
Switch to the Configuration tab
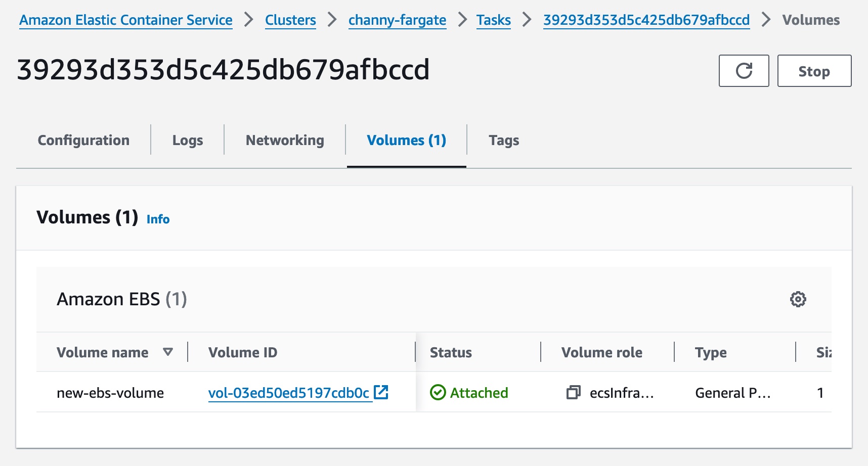(83, 140)
